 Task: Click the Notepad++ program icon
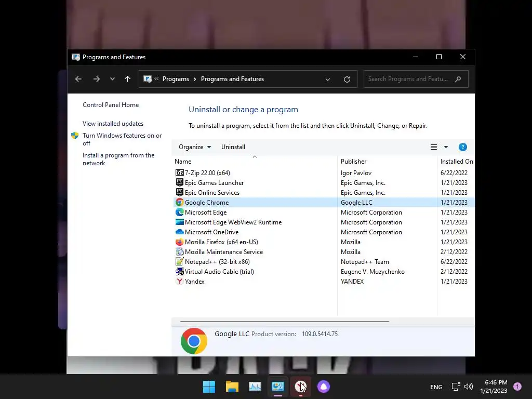point(179,262)
